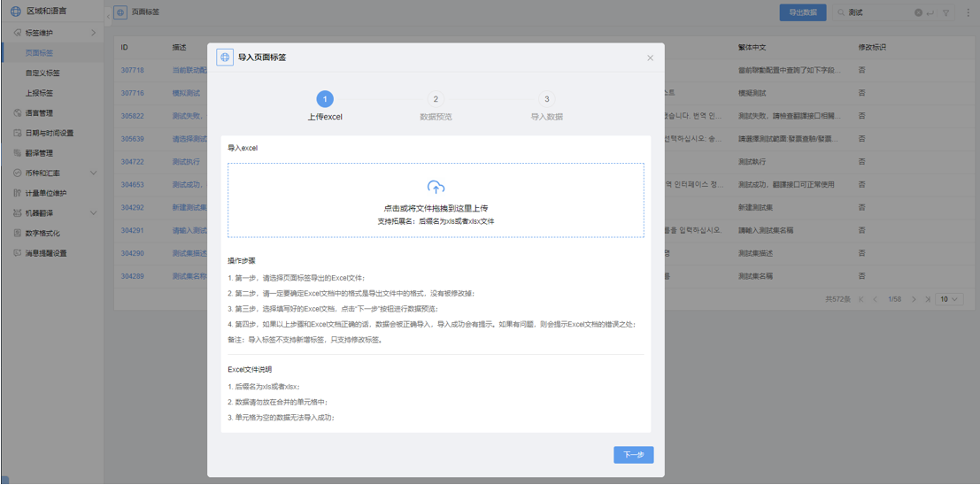Click the search magnifier icon
This screenshot has height=485, width=980.
click(842, 12)
